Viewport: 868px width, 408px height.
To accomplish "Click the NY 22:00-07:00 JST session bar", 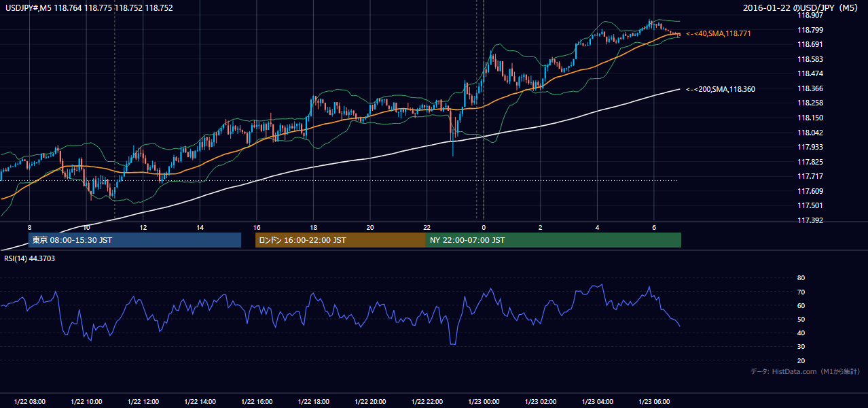I will coord(554,240).
